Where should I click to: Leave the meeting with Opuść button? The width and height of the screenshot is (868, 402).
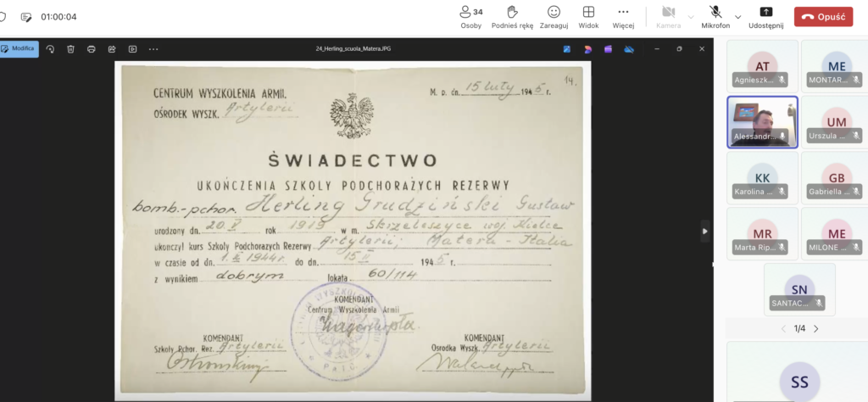(x=823, y=16)
